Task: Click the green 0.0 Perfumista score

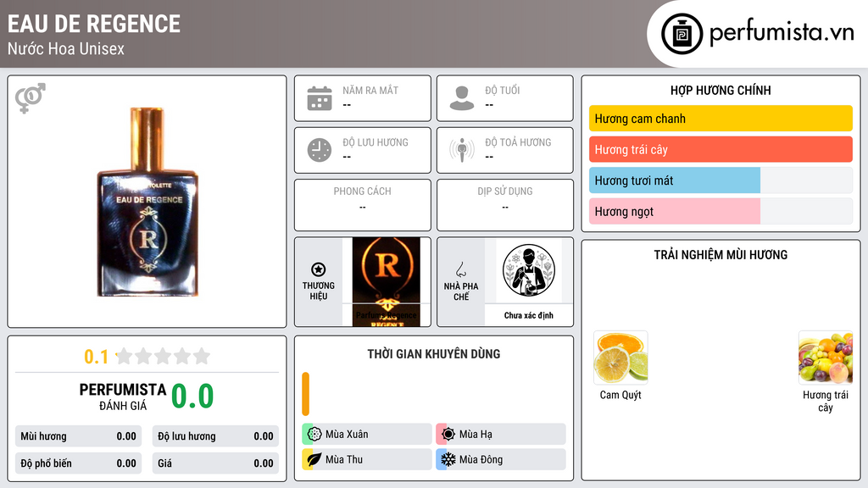Action: 192,396
